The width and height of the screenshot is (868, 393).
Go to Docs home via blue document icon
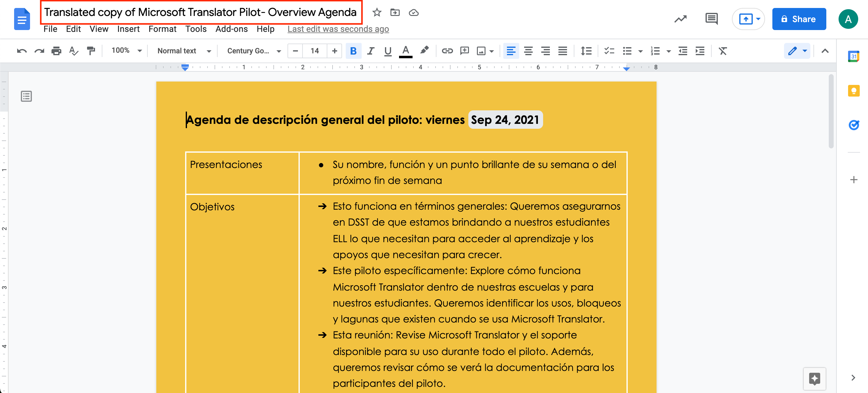(22, 19)
